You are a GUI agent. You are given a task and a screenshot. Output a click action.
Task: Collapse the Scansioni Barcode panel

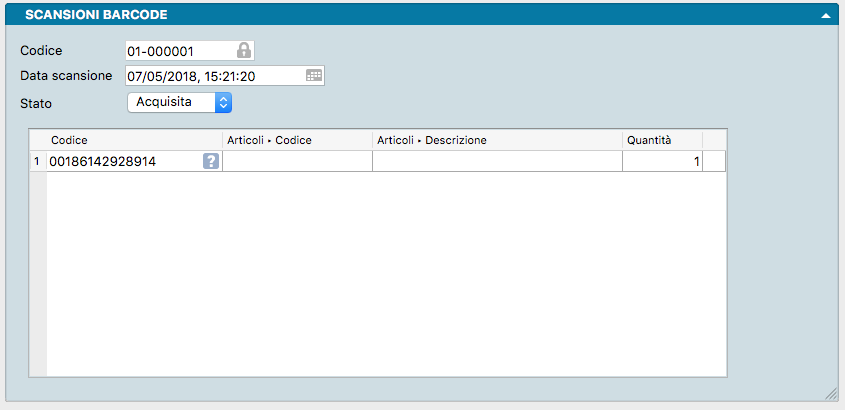[826, 15]
